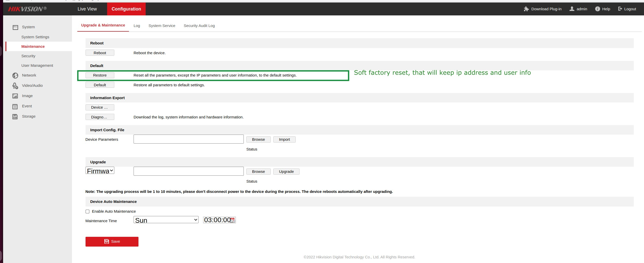
Task: Click Browse for Device Parameters file
Action: point(258,139)
